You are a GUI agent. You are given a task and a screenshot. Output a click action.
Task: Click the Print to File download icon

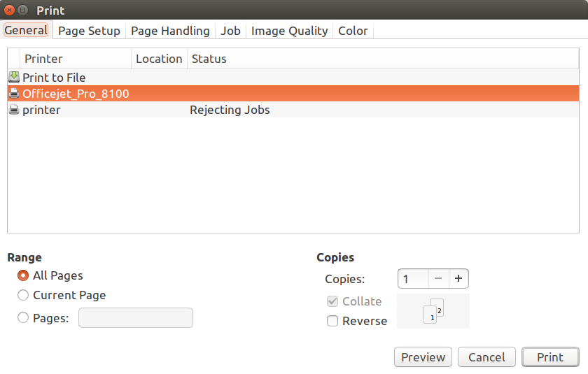(14, 77)
